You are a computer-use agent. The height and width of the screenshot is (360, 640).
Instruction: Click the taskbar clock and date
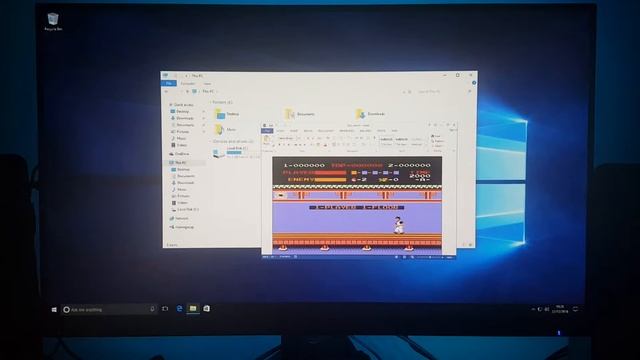[x=560, y=309]
